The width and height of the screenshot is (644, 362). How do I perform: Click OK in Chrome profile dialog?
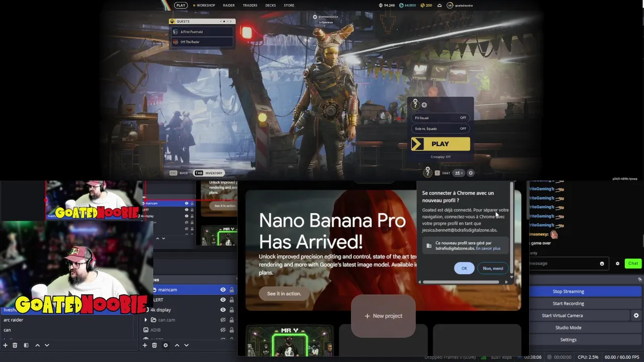pyautogui.click(x=464, y=268)
